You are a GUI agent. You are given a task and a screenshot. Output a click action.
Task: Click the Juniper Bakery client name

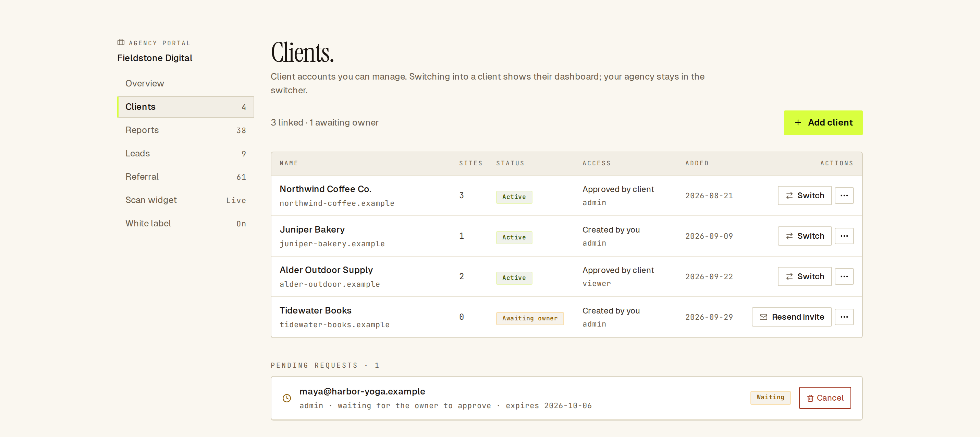(x=312, y=229)
